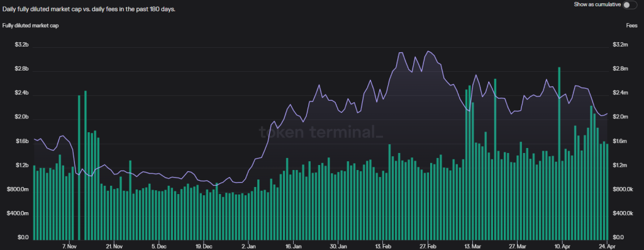
Task: Click the $3.2b left axis label
Action: tap(21, 45)
